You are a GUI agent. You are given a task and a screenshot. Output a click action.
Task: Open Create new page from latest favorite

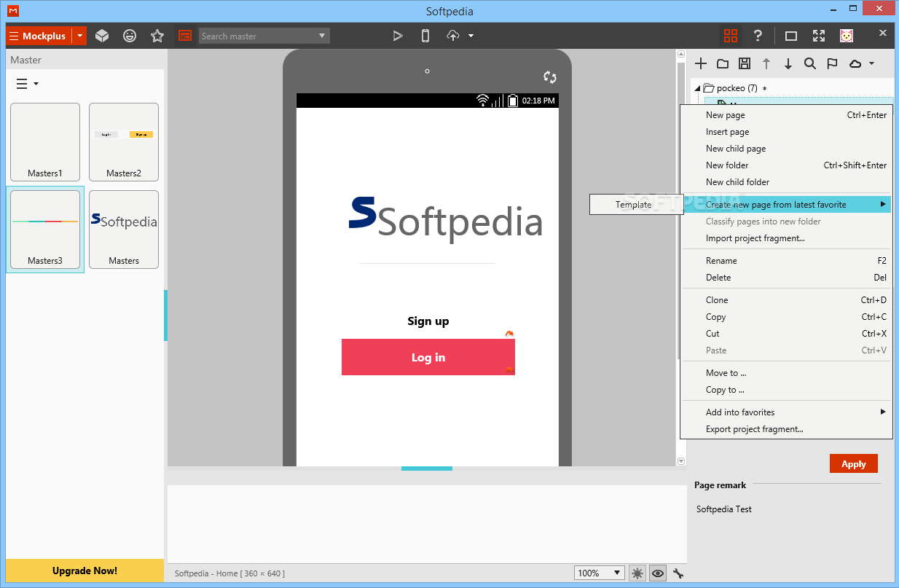(x=786, y=205)
